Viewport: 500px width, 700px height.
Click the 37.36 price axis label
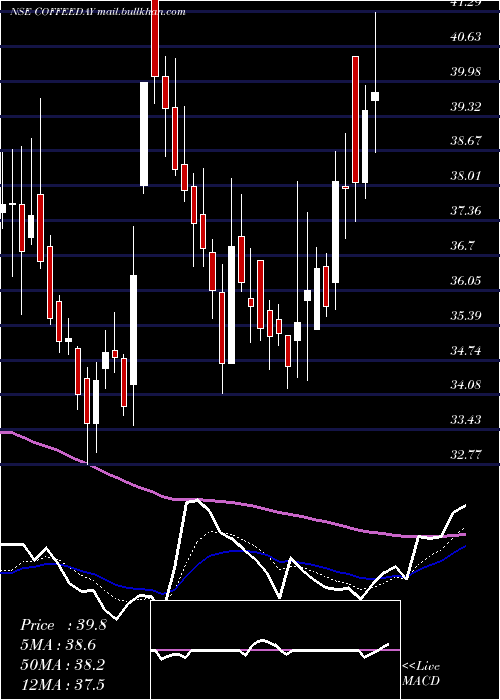click(x=466, y=211)
